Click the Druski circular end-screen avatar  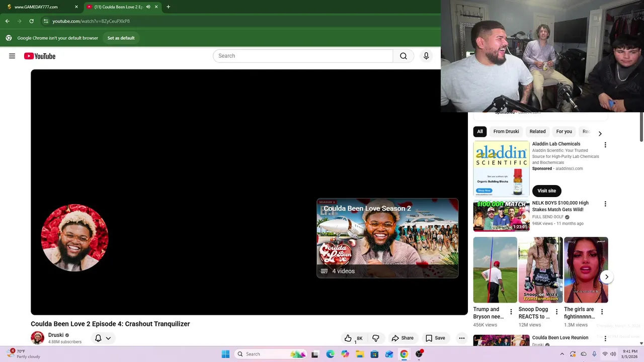[x=74, y=238]
